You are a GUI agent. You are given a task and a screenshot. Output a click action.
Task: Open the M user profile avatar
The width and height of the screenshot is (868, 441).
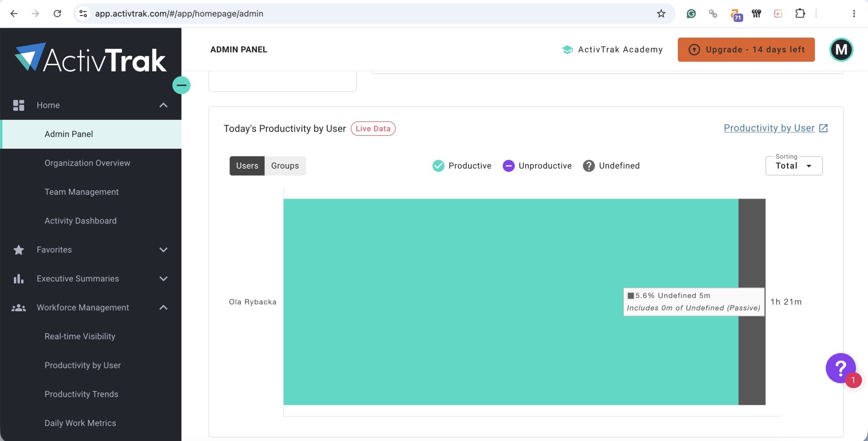841,49
